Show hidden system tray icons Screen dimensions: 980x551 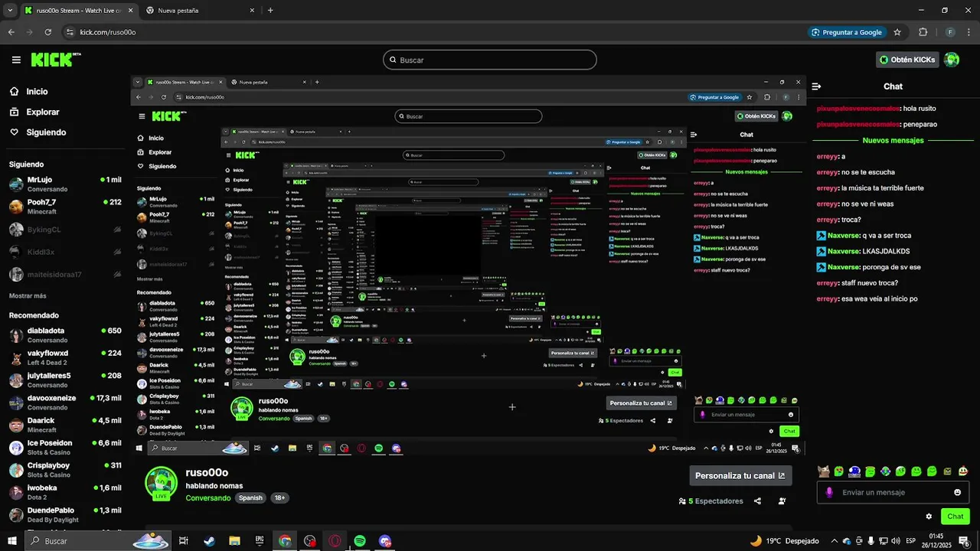tap(835, 541)
